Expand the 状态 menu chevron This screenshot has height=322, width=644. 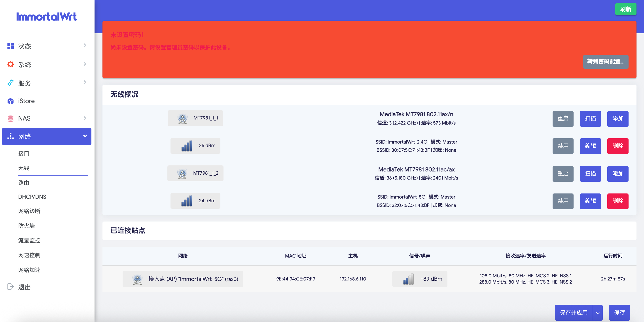click(x=85, y=45)
